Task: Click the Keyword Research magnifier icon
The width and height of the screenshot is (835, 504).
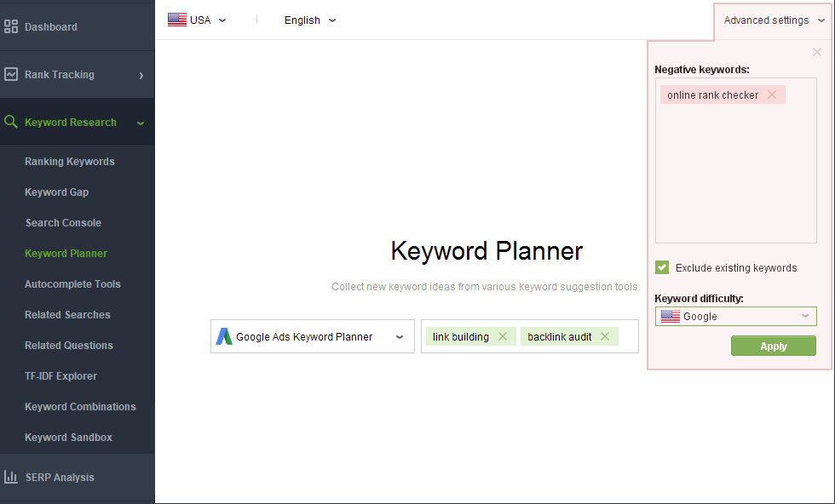Action: coord(10,122)
